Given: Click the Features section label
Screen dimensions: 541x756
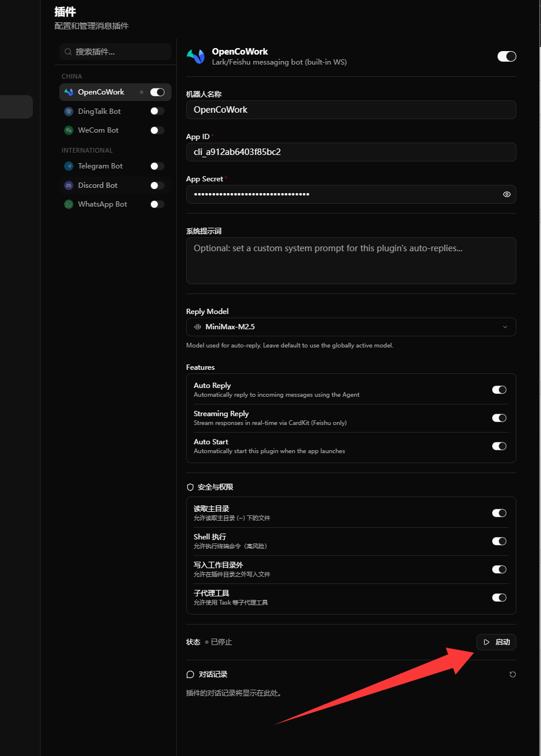Looking at the screenshot, I should 200,367.
